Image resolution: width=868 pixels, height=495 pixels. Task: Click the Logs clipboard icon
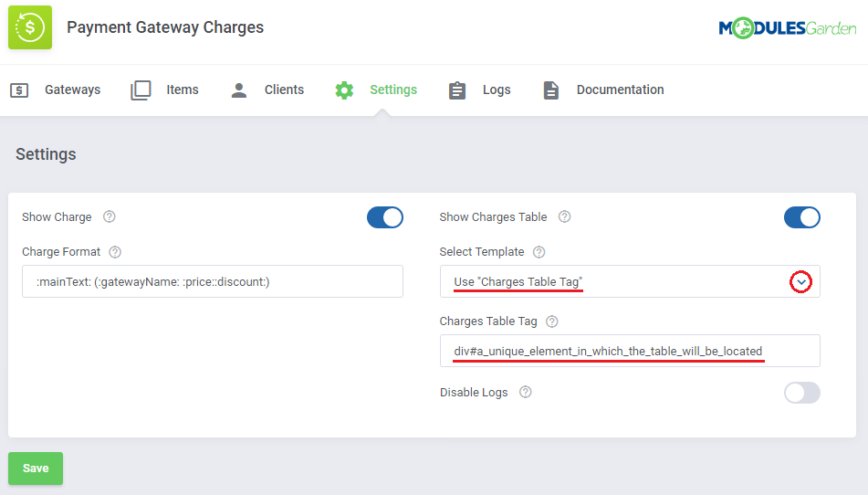coord(456,90)
